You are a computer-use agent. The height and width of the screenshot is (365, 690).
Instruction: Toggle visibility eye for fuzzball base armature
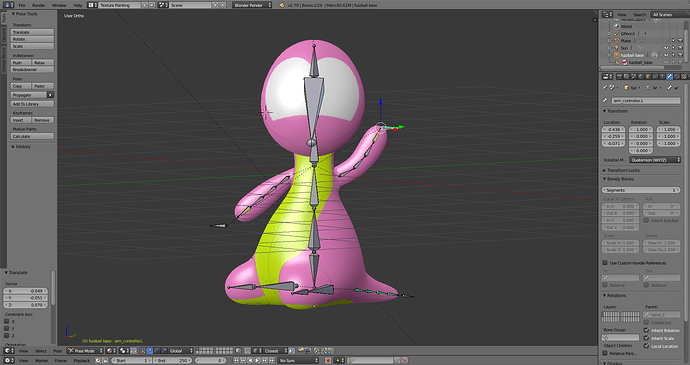666,55
